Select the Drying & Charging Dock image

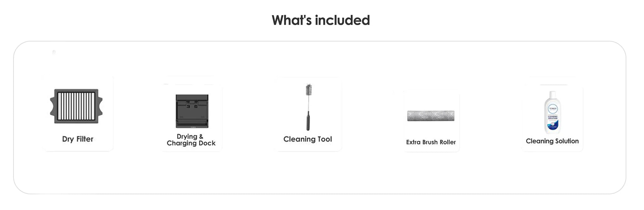[192, 111]
